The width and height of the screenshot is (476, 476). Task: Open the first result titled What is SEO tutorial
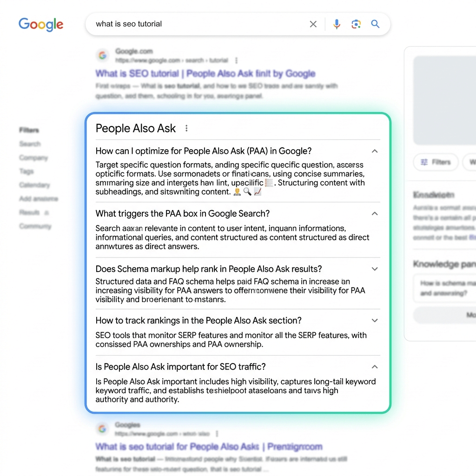[x=205, y=73]
